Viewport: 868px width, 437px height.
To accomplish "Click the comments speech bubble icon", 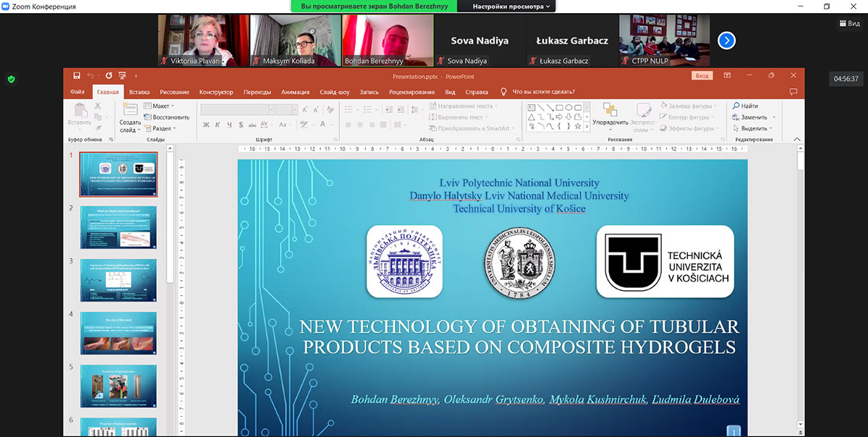I will (793, 92).
